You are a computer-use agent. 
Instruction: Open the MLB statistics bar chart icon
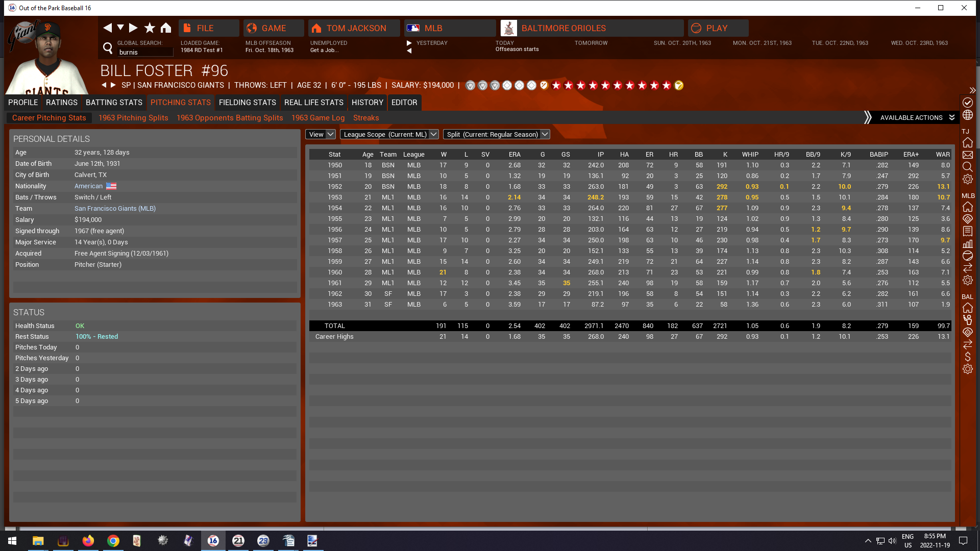click(x=967, y=244)
